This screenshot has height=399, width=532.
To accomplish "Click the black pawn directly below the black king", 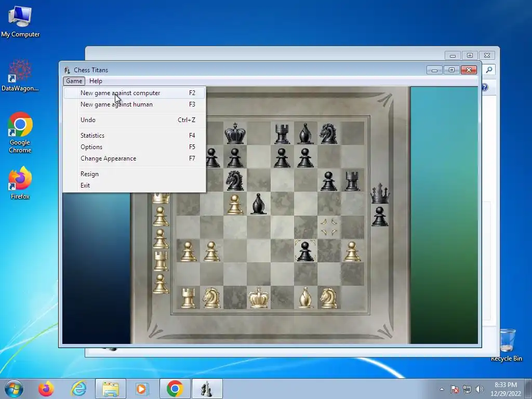I will [x=235, y=158].
